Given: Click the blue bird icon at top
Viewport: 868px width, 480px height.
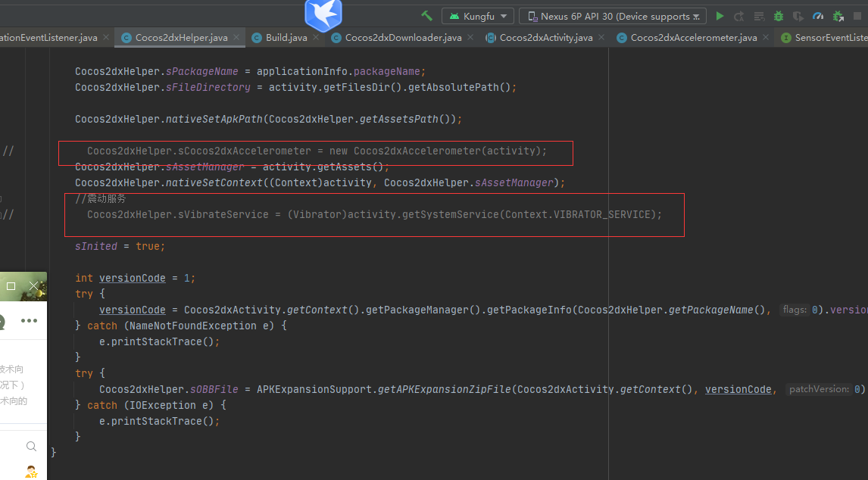Looking at the screenshot, I should tap(323, 14).
